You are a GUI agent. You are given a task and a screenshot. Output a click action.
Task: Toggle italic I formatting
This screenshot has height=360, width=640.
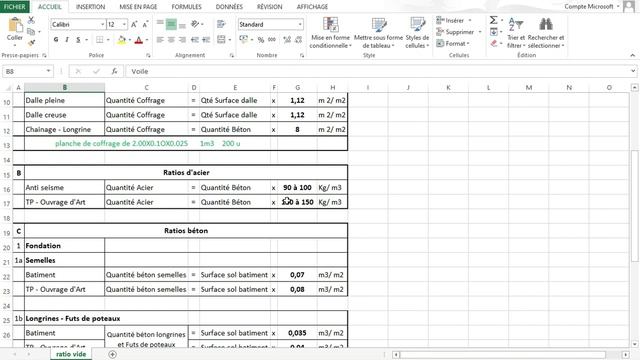coord(67,40)
